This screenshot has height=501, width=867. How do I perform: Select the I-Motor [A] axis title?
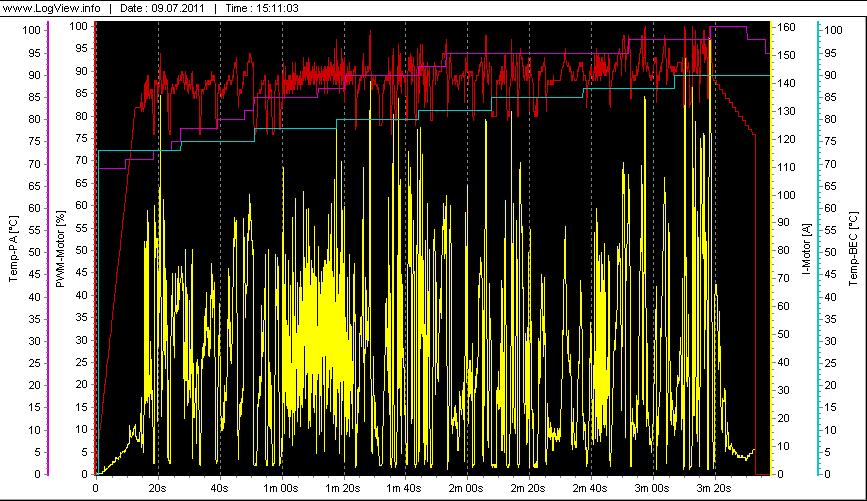[x=807, y=249]
